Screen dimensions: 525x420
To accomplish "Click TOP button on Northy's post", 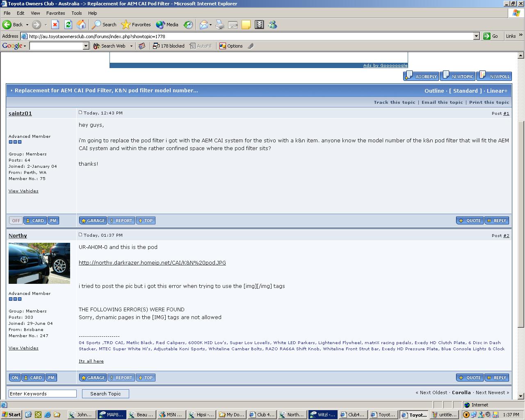I will (x=145, y=378).
